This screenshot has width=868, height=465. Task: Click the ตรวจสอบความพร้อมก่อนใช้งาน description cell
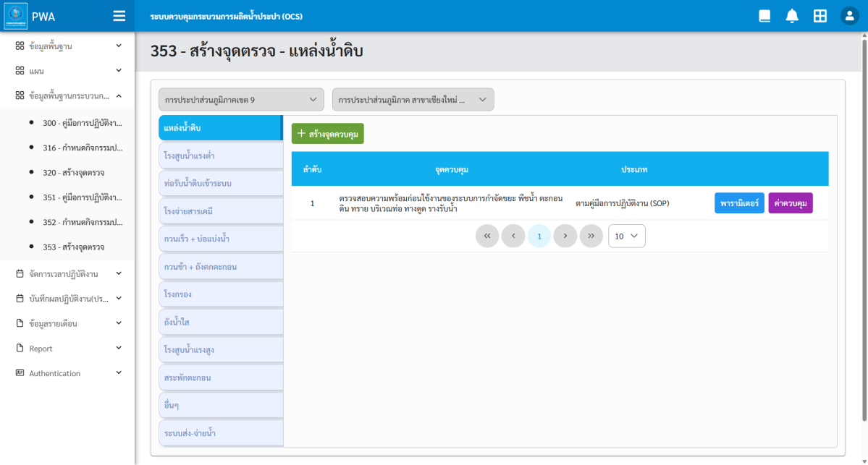coord(450,203)
